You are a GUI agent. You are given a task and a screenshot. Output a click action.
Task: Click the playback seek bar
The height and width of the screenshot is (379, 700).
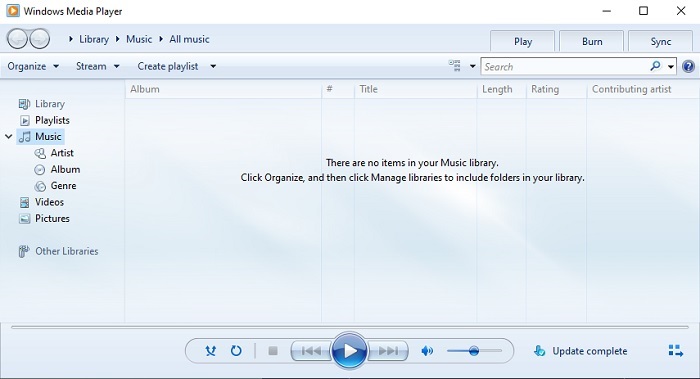(x=350, y=327)
